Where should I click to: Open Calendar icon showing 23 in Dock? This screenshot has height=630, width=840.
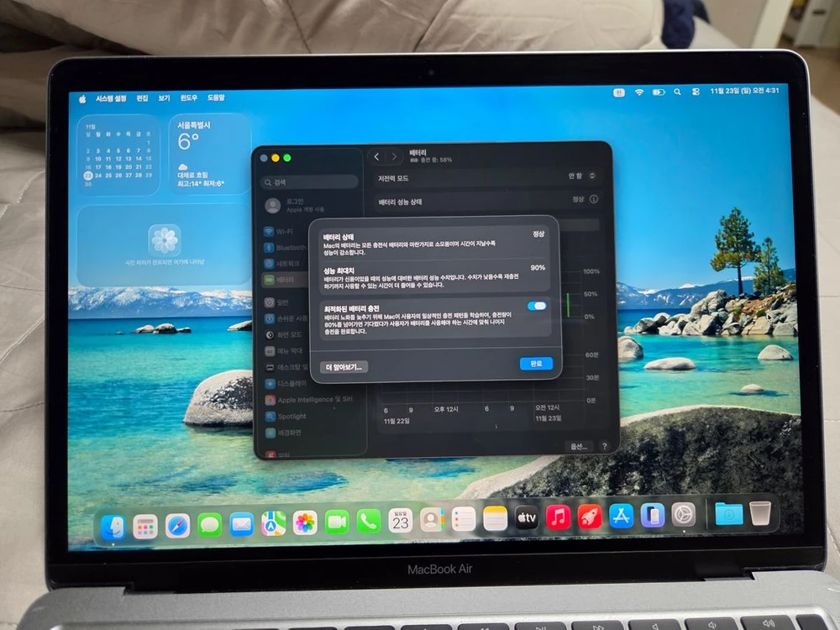pyautogui.click(x=400, y=521)
